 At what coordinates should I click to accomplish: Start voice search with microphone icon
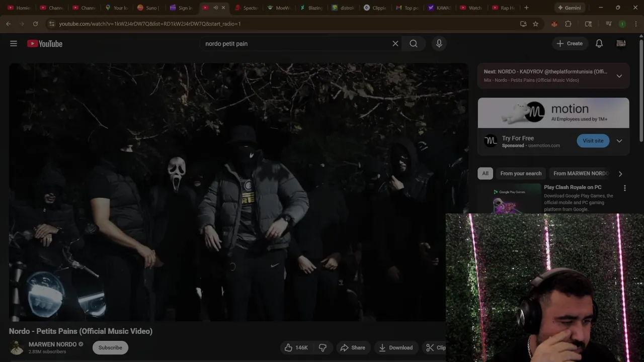[439, 44]
